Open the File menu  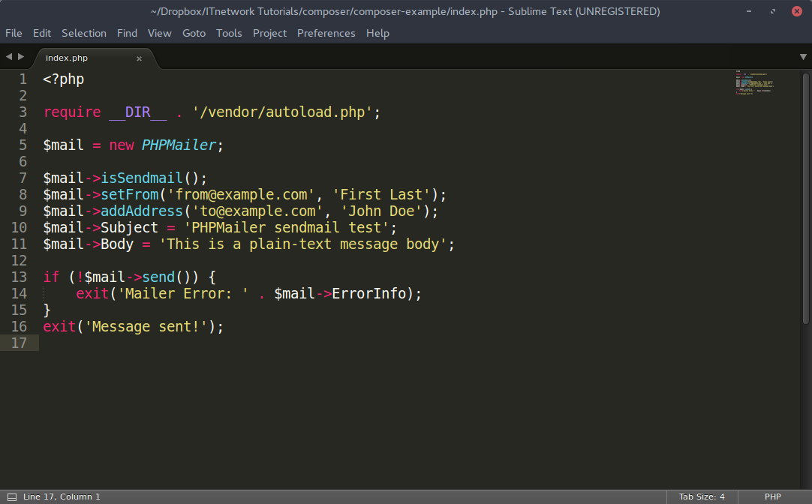point(14,33)
